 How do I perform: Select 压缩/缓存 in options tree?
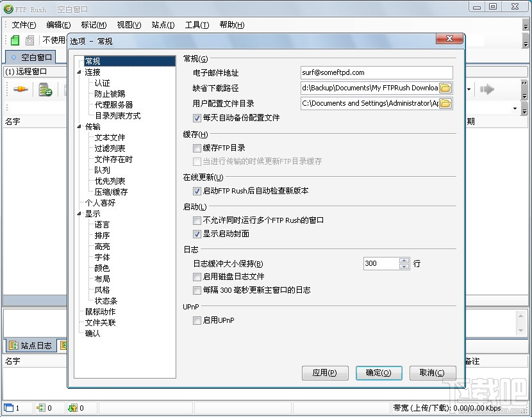pyautogui.click(x=111, y=192)
